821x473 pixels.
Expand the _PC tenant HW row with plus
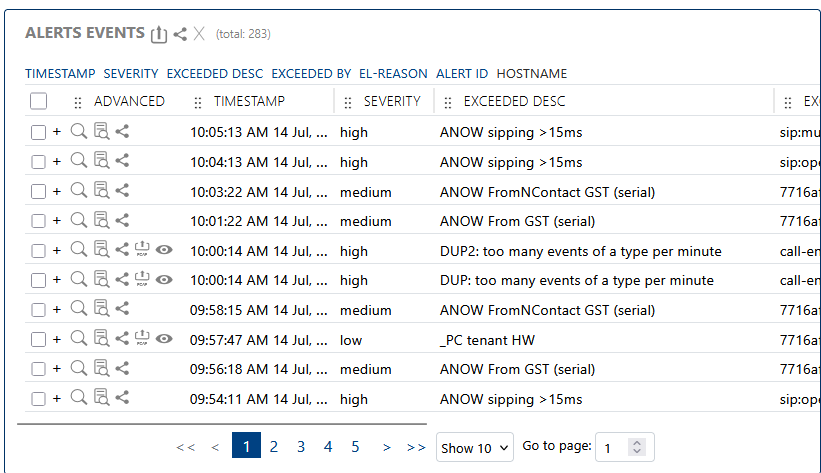57,339
